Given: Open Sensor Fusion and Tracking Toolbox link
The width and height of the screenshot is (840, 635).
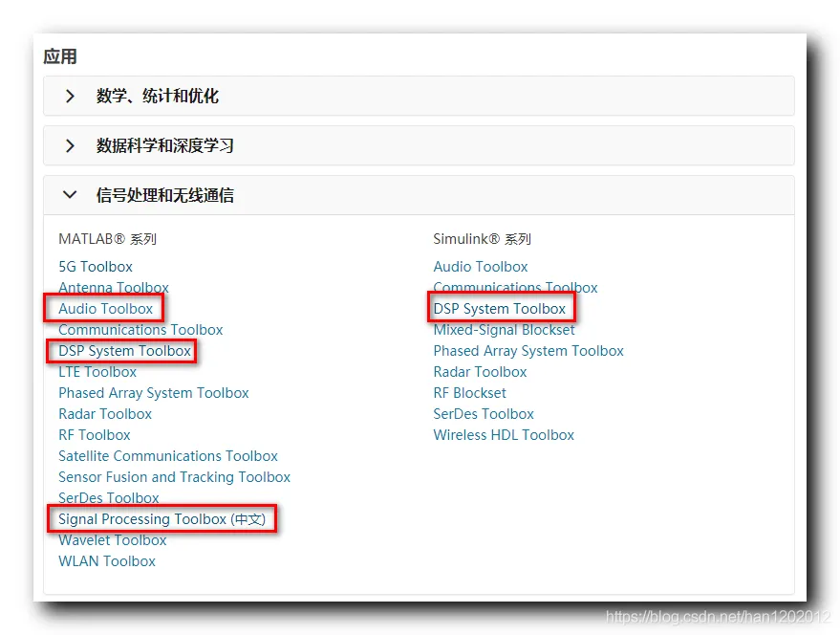Looking at the screenshot, I should pyautogui.click(x=174, y=477).
